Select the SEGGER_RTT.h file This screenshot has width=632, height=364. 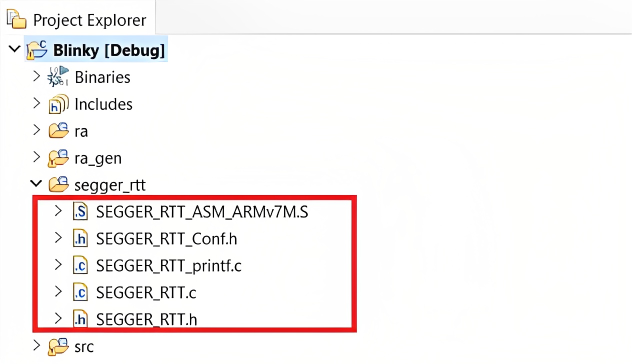click(x=146, y=319)
